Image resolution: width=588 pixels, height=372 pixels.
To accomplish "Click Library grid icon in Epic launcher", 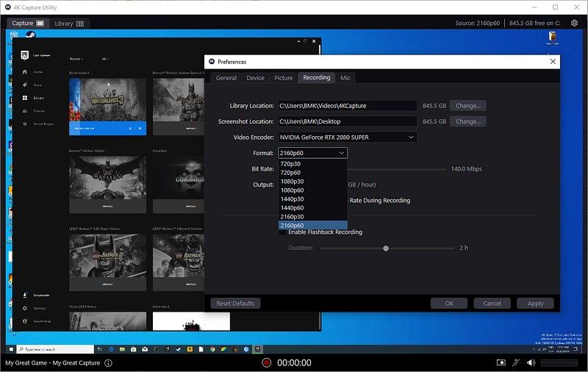I will pos(25,98).
